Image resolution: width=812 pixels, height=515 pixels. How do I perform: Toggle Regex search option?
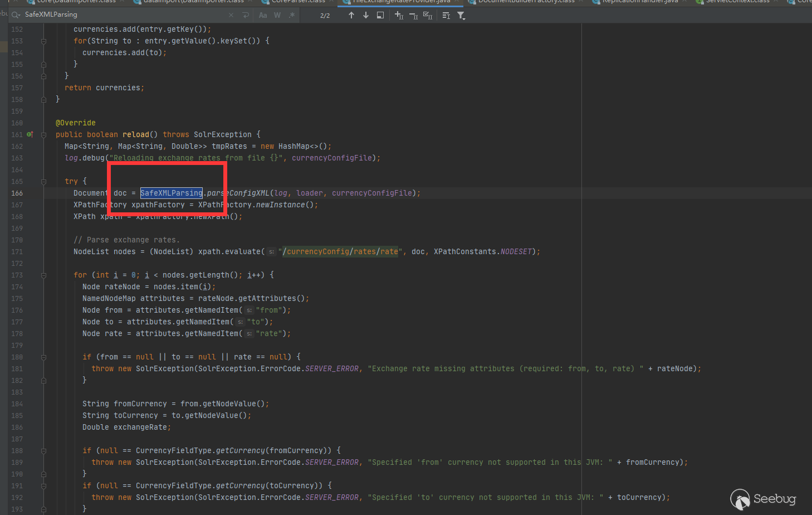point(291,15)
